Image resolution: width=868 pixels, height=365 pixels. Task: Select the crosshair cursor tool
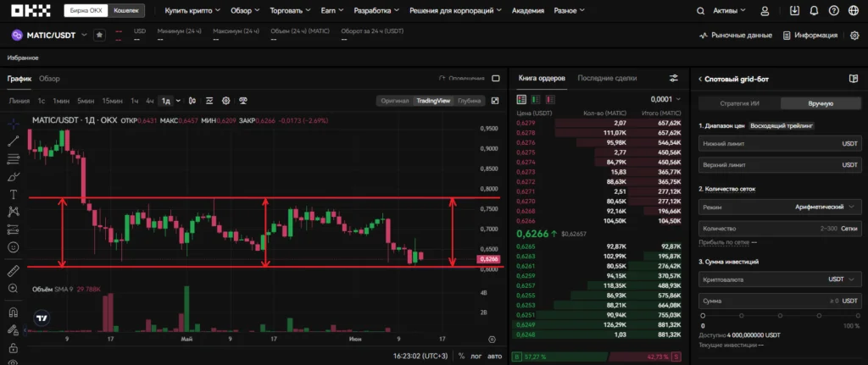pyautogui.click(x=14, y=124)
